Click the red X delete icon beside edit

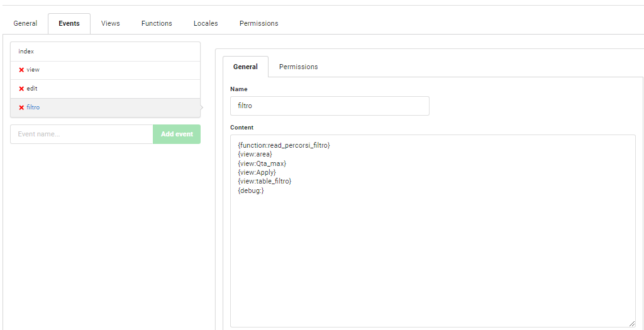[x=21, y=89]
